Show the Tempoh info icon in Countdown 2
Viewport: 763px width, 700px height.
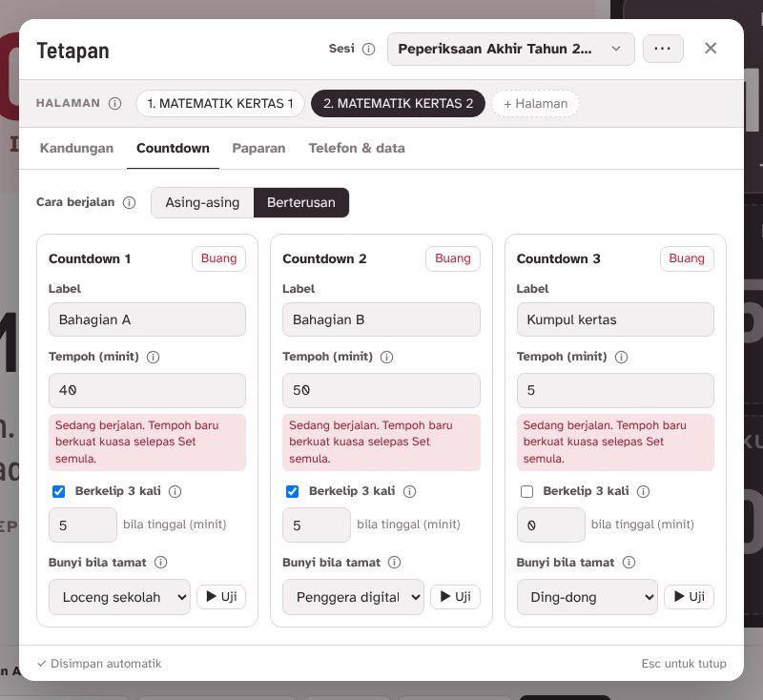tap(387, 357)
